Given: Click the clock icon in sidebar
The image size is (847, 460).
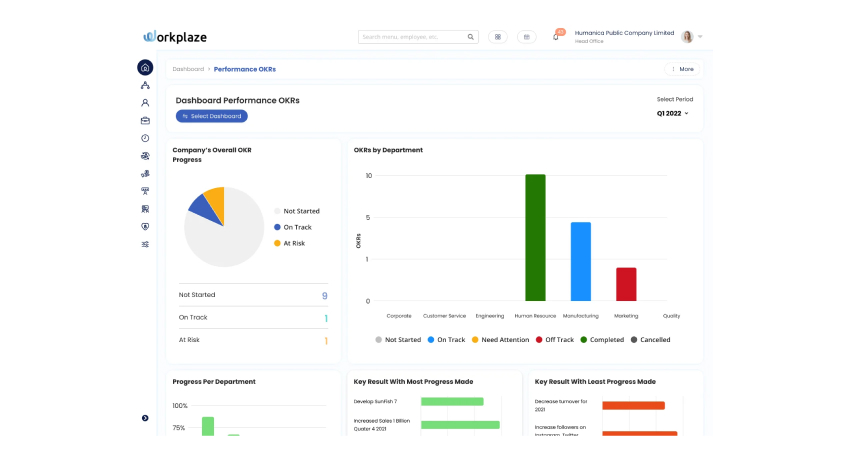Looking at the screenshot, I should [x=145, y=138].
